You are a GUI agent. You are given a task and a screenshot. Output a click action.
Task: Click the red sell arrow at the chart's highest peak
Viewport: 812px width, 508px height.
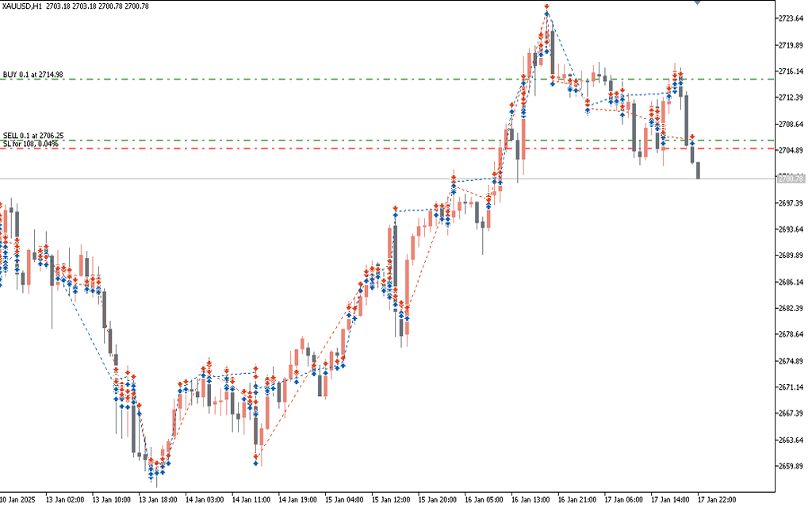coord(546,8)
